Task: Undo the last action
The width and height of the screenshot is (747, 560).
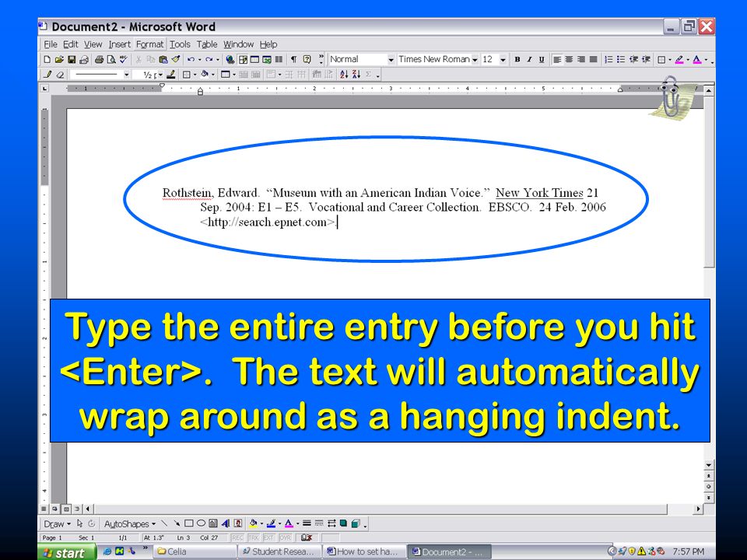Action: pyautogui.click(x=191, y=60)
